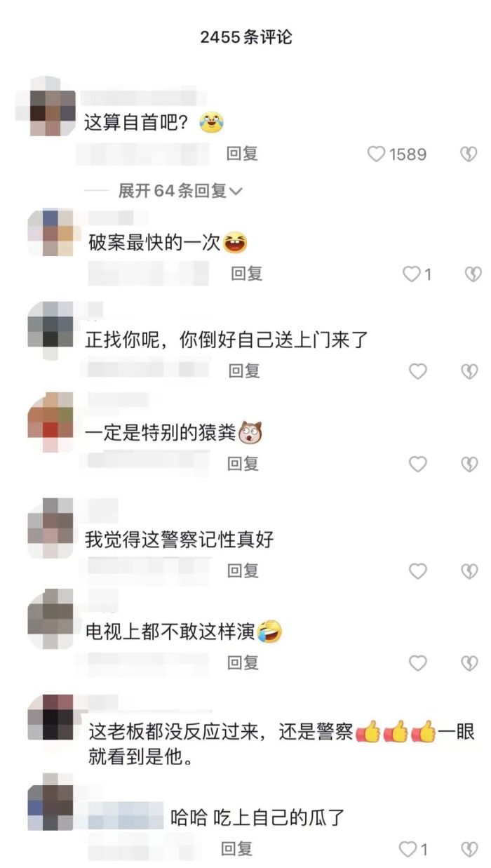Expand the 64 hidden replies
The width and height of the screenshot is (491, 868).
pos(180,190)
